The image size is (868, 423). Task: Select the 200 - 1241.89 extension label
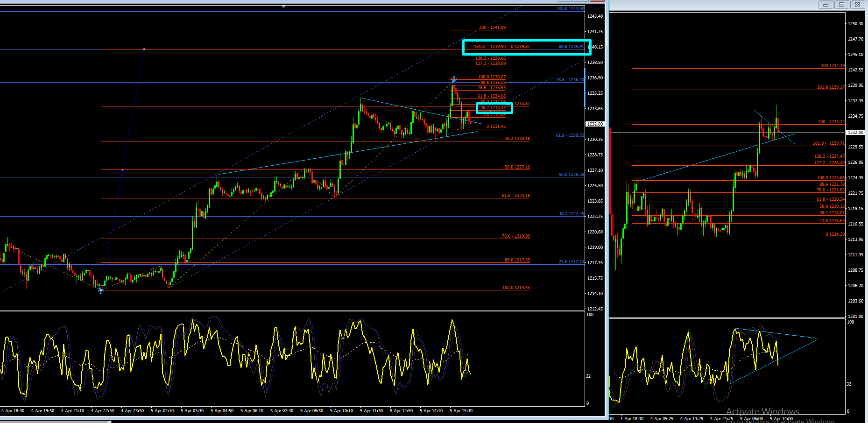point(492,28)
